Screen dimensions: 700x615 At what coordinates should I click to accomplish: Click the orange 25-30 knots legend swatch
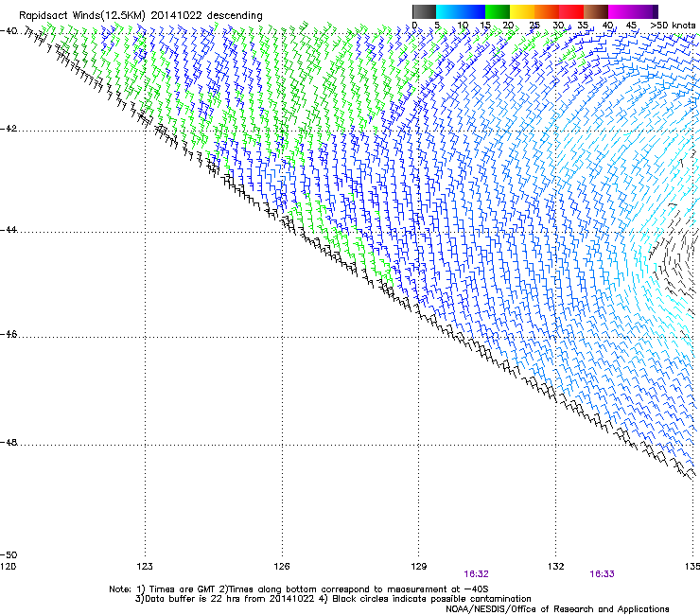547,11
